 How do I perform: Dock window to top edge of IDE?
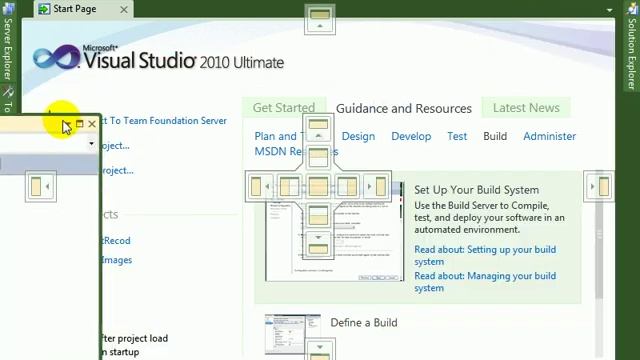click(320, 20)
